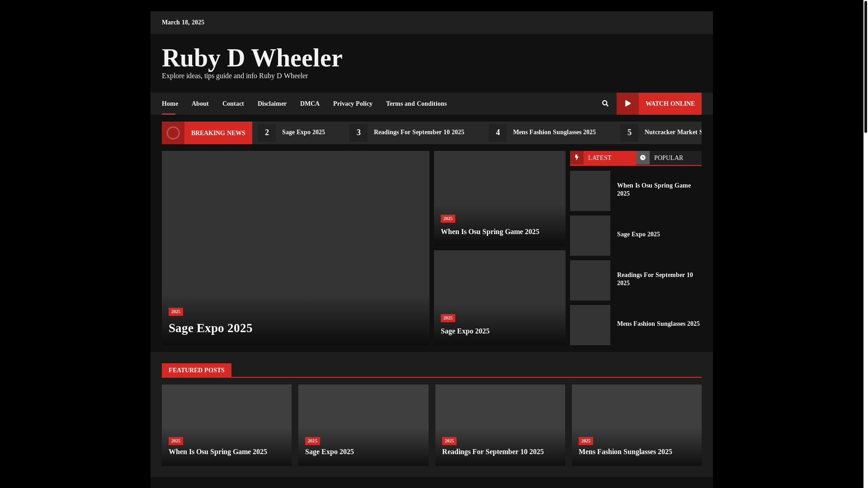
Task: Open the Privacy Policy page
Action: pos(353,104)
